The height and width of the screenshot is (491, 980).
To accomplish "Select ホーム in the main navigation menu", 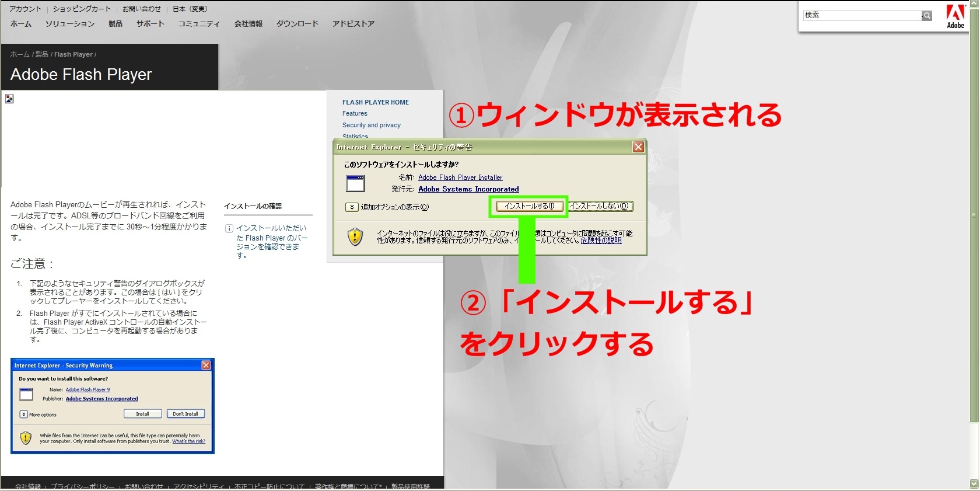I will click(21, 24).
